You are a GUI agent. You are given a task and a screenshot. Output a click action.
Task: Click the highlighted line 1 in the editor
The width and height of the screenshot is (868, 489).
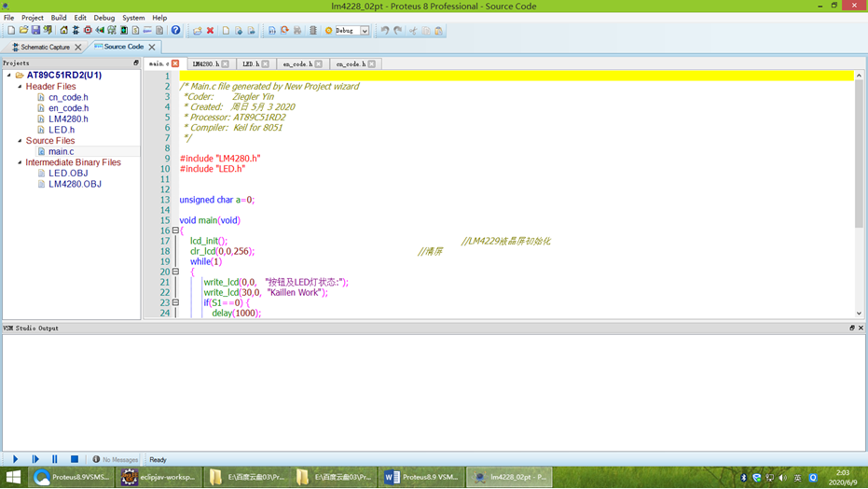(x=517, y=76)
